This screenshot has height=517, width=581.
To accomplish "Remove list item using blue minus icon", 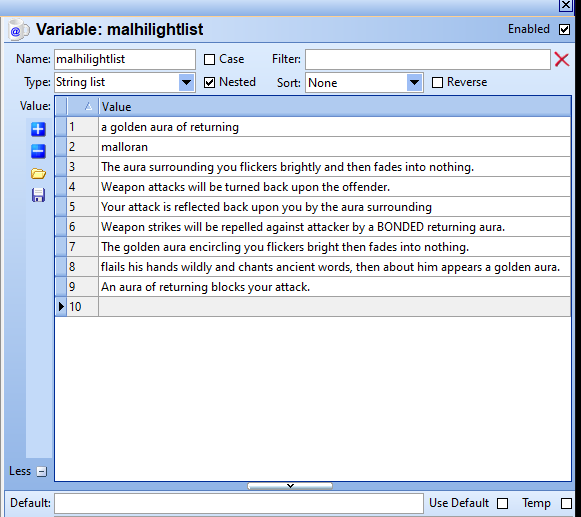I will click(38, 151).
